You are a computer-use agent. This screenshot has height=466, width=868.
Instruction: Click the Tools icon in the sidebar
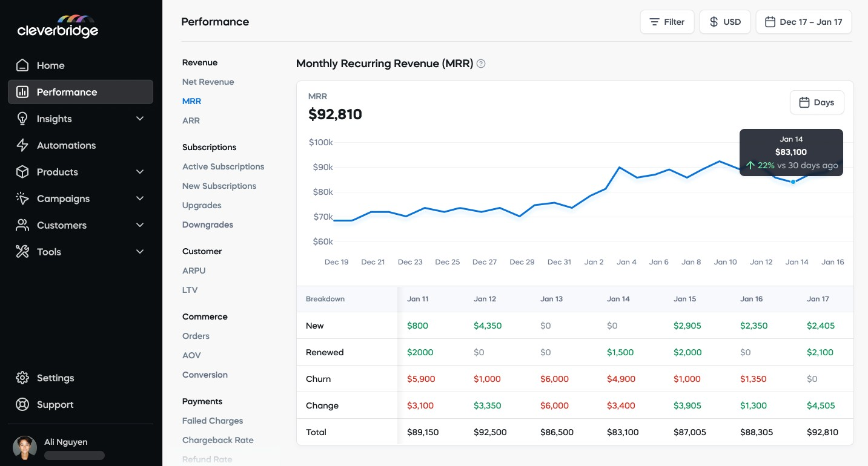pos(22,251)
